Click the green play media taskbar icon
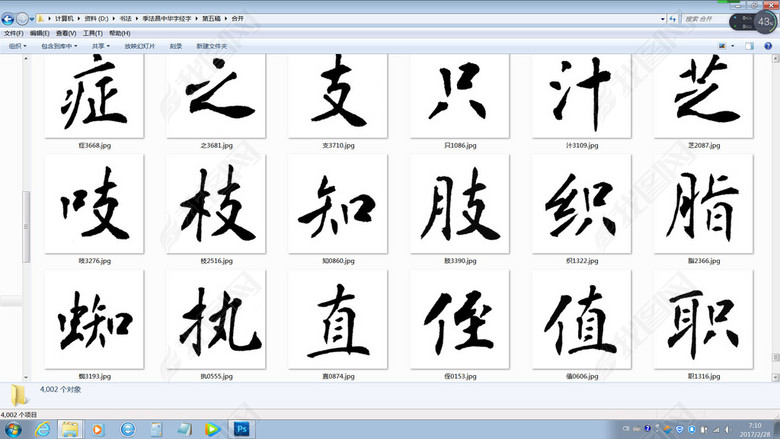The height and width of the screenshot is (439, 780). [212, 428]
